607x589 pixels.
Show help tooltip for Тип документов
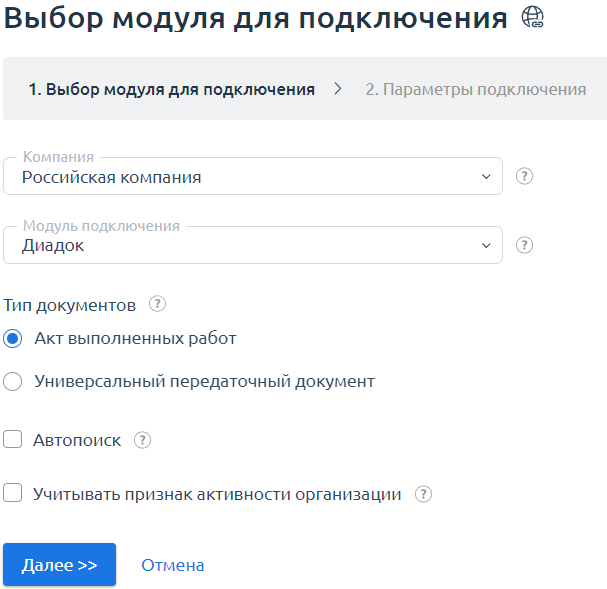(156, 304)
